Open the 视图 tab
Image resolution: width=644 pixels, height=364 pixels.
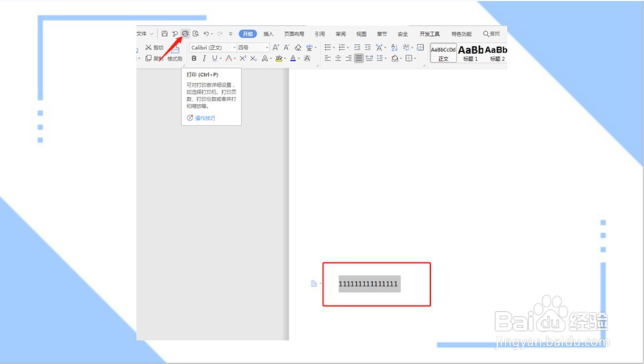click(361, 34)
